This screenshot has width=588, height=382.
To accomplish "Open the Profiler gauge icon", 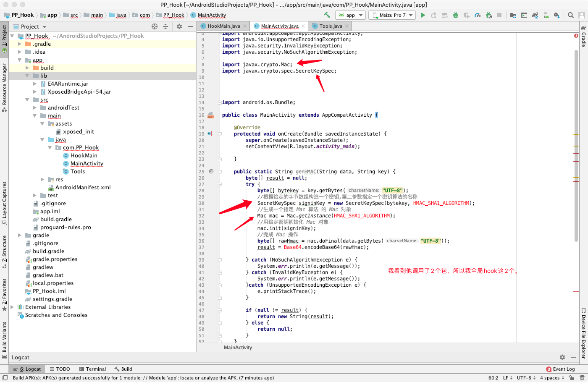I will (478, 15).
